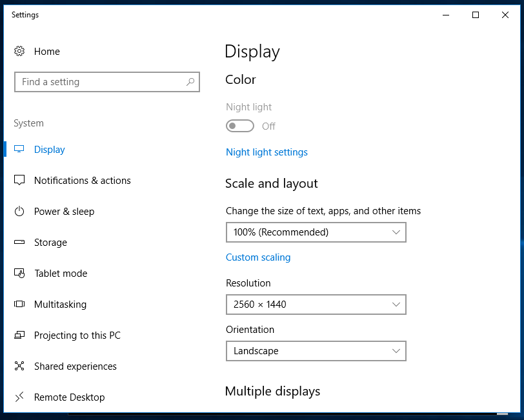Expand the Resolution dropdown showing 2560 × 1440
Viewport: 524px width, 420px height.
coord(316,305)
